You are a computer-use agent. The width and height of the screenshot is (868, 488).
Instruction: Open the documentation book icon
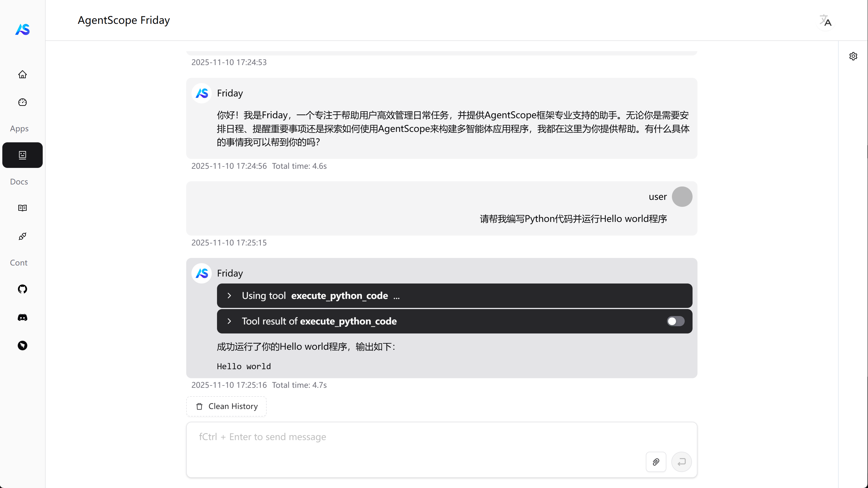tap(23, 208)
